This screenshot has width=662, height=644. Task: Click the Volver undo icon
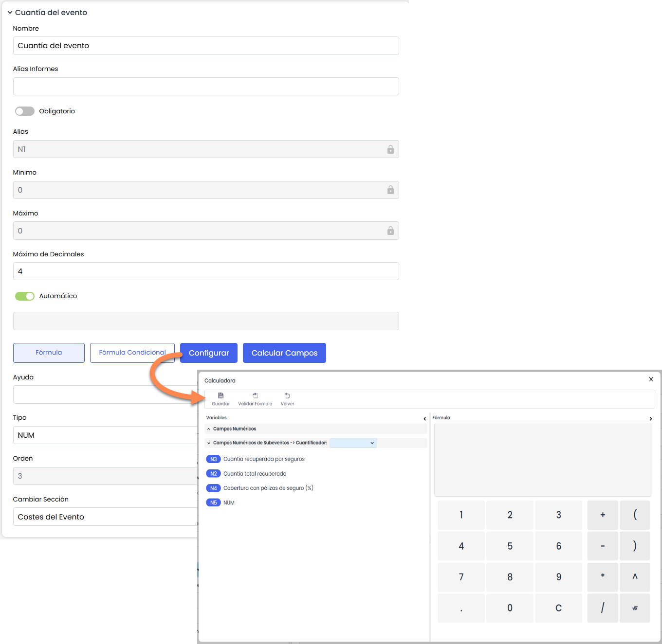pyautogui.click(x=287, y=396)
